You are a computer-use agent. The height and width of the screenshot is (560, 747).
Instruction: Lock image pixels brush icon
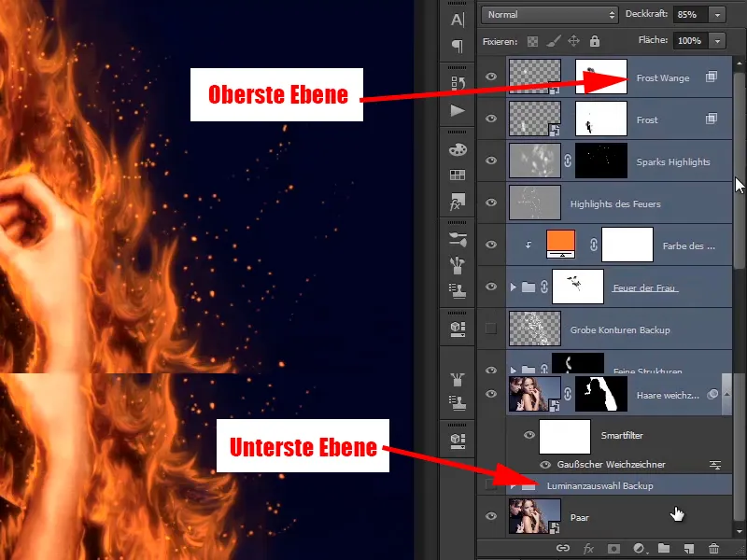click(x=553, y=41)
